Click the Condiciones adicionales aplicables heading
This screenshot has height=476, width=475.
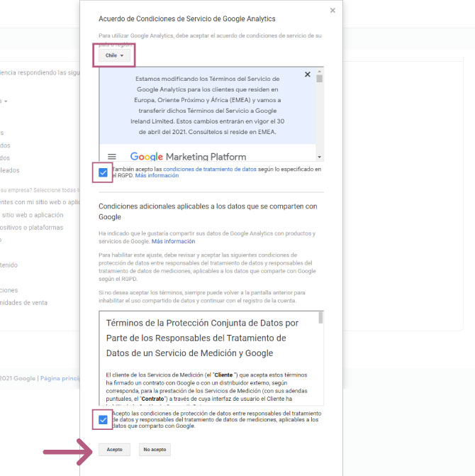click(208, 211)
